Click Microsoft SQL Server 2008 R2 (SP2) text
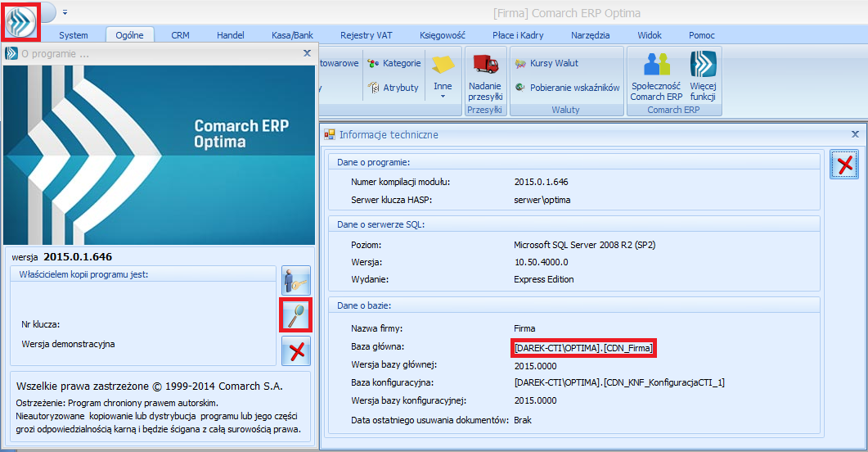 tap(585, 245)
